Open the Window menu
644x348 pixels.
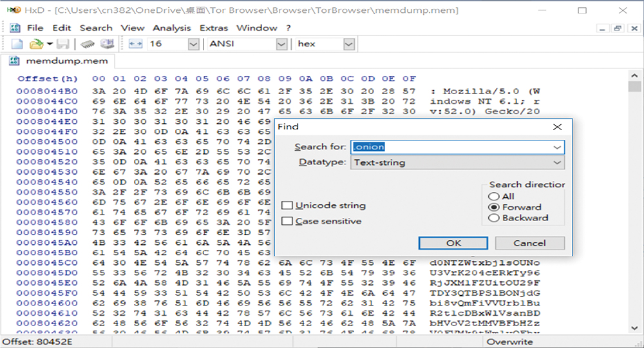pyautogui.click(x=257, y=28)
